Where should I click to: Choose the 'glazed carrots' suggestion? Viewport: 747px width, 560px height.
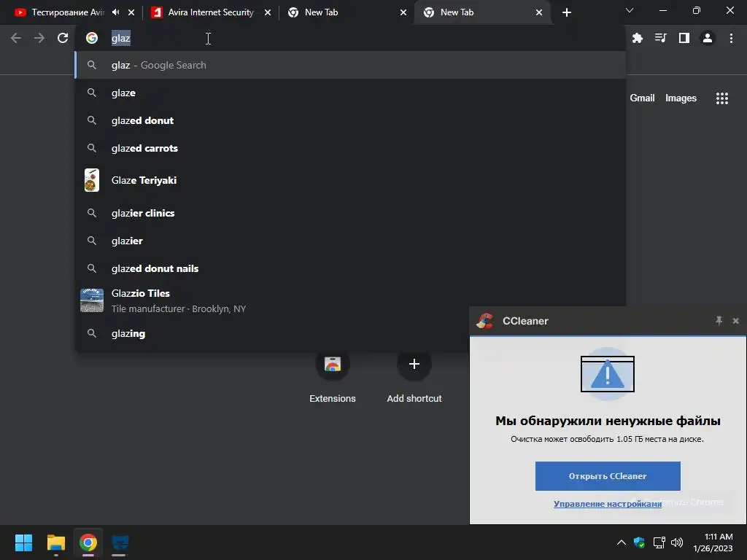[350, 148]
